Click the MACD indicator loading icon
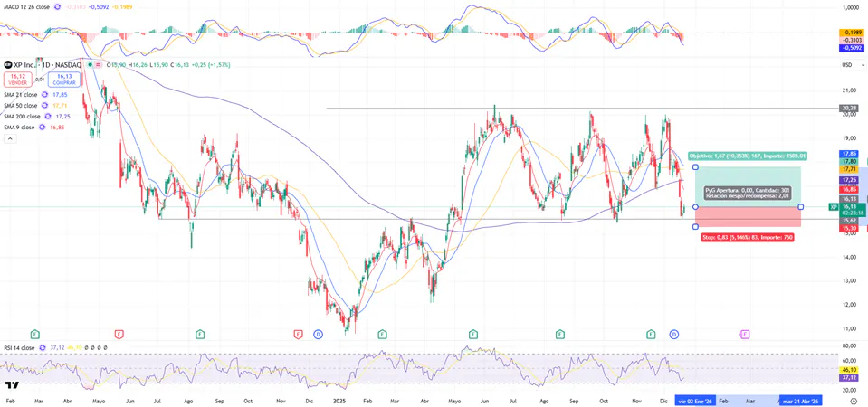Viewport: 868px width, 407px height. [57, 7]
